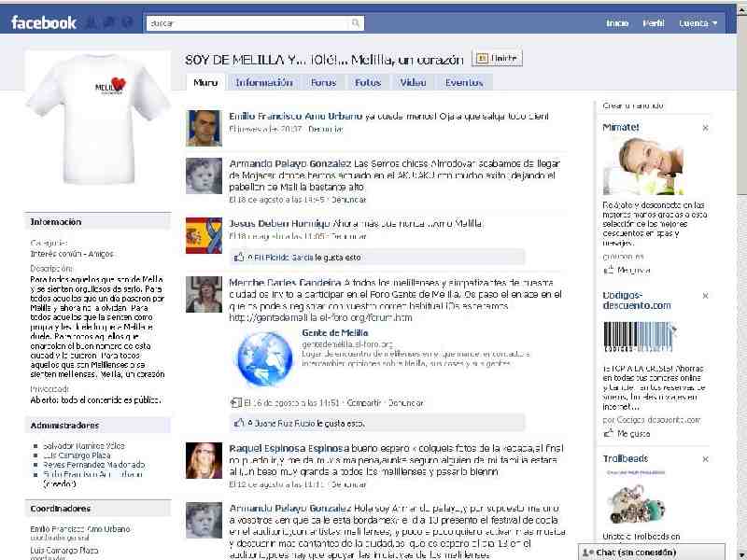Open the gentedemelilla forum URL in post

320,317
